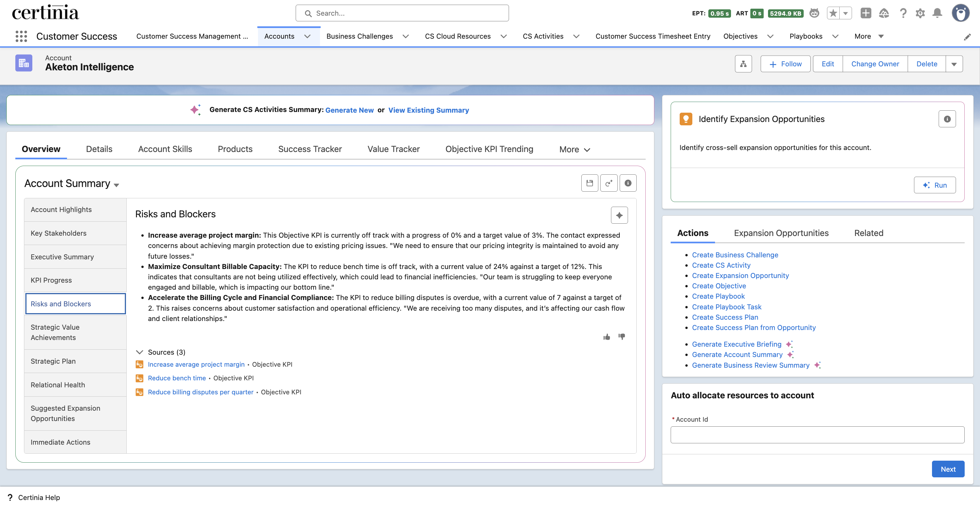The image size is (980, 508).
Task: Open the Expansion Opportunities tab
Action: point(781,233)
